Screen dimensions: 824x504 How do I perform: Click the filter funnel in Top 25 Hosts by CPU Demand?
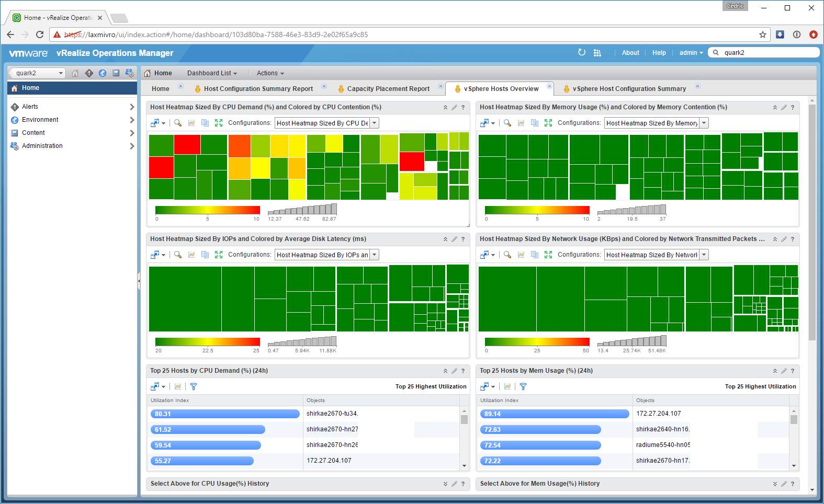click(x=194, y=386)
